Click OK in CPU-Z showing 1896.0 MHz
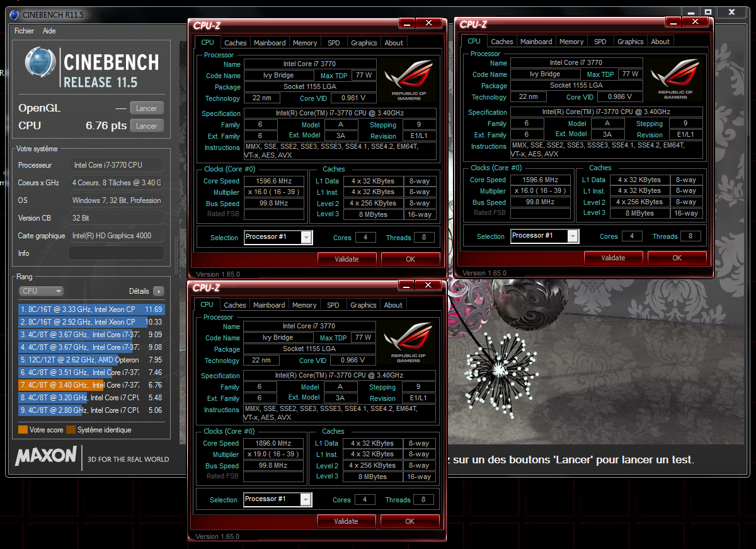 point(409,521)
